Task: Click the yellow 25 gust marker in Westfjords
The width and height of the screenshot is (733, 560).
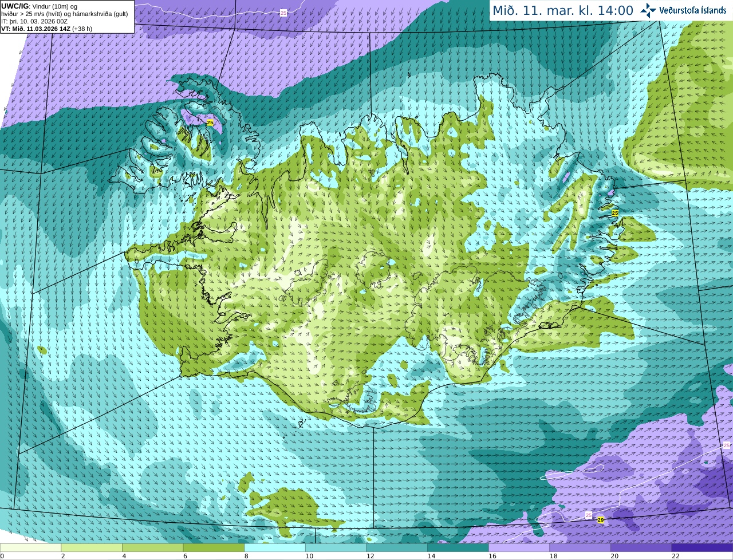Action: pos(210,123)
